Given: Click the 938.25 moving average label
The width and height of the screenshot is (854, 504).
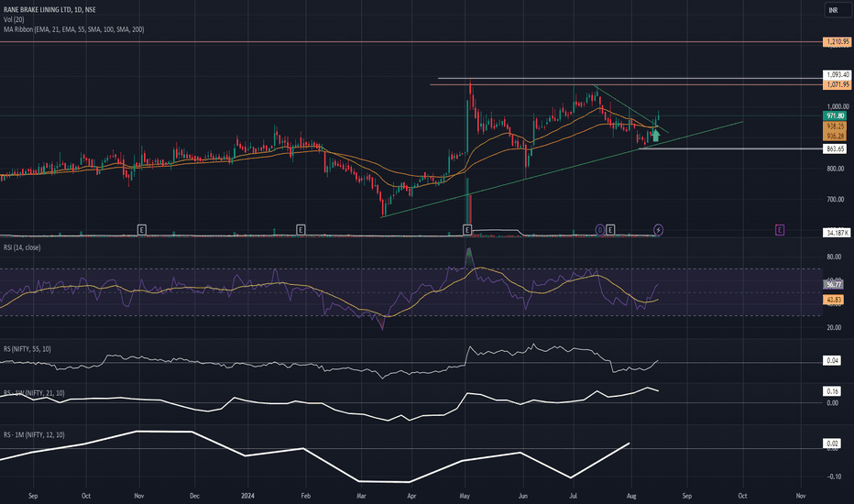Looking at the screenshot, I should pyautogui.click(x=835, y=126).
